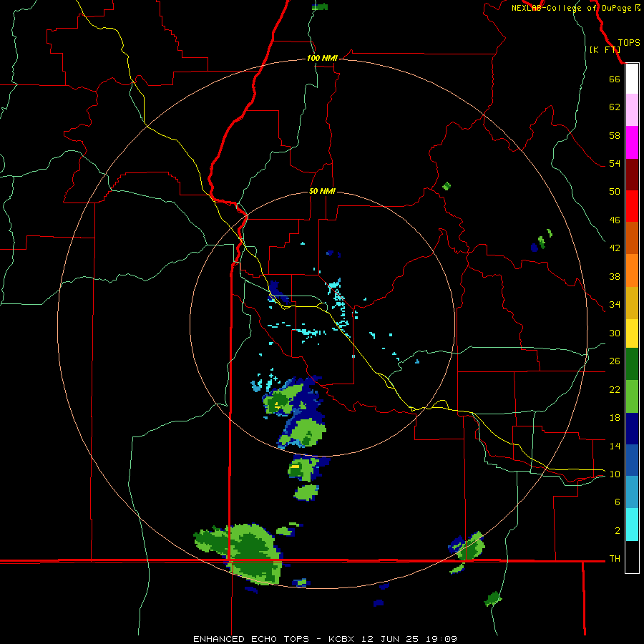644x644 pixels.
Task: Click the legend value 26
Action: 615,361
